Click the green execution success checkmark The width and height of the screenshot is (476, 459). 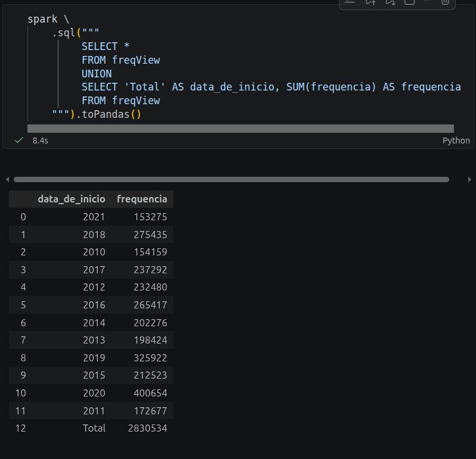(x=19, y=140)
